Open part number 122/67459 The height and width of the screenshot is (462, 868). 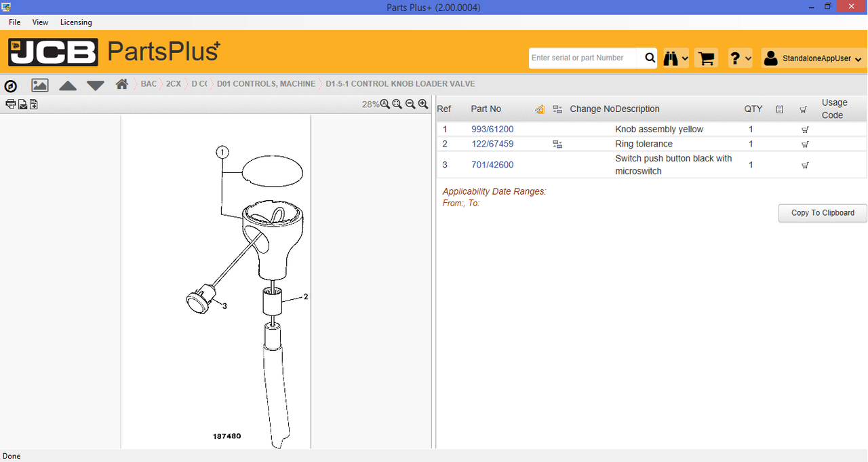492,145
